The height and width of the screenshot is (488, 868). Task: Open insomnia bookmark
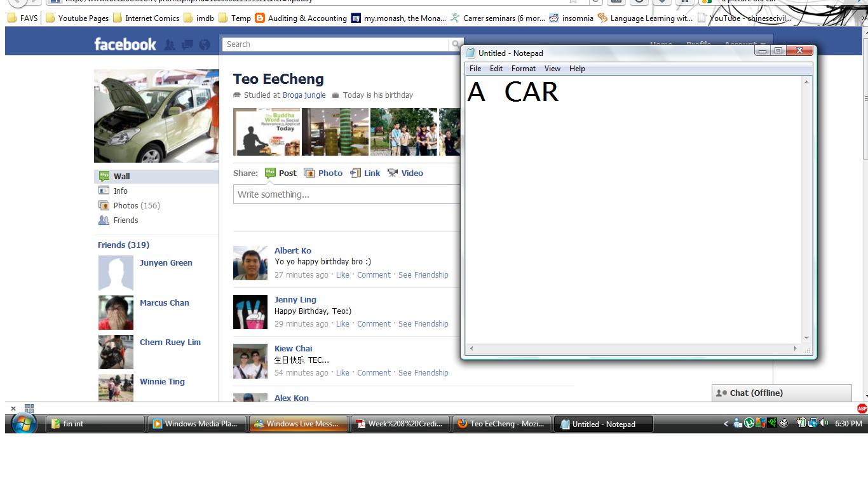[x=571, y=18]
